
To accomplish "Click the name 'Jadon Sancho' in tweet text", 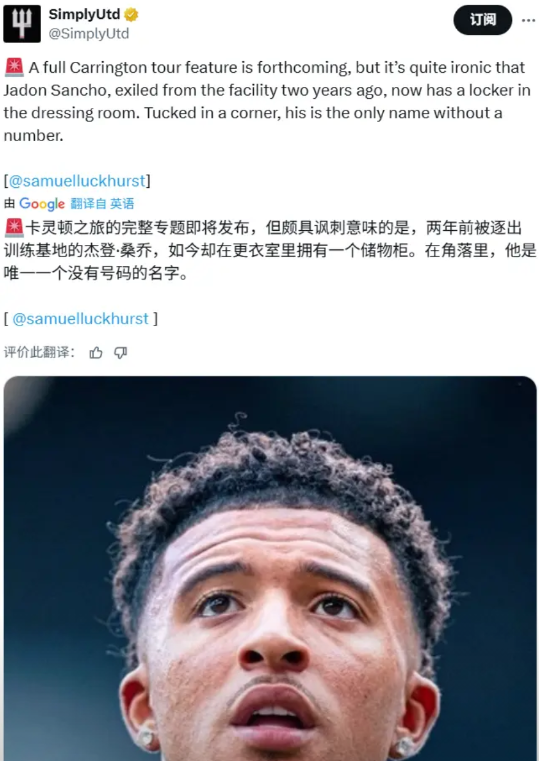I will pos(56,90).
